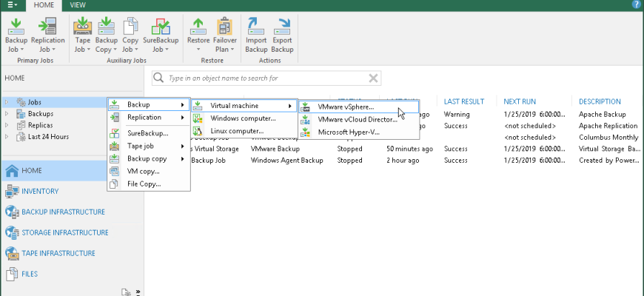Select VMware vSphere from the submenu

click(x=345, y=107)
